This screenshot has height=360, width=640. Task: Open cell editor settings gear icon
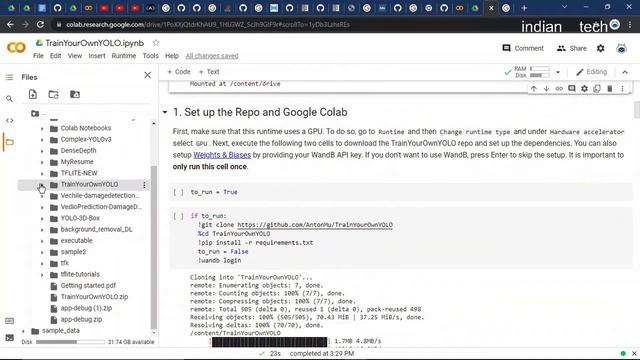click(584, 89)
